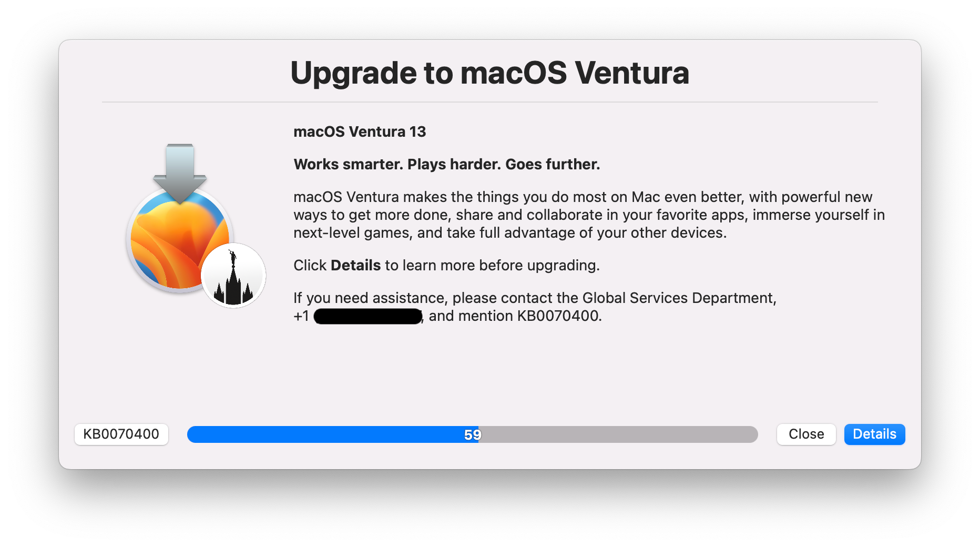This screenshot has height=547, width=980.
Task: Click the paragraph describing macOS Ventura
Action: click(x=589, y=215)
